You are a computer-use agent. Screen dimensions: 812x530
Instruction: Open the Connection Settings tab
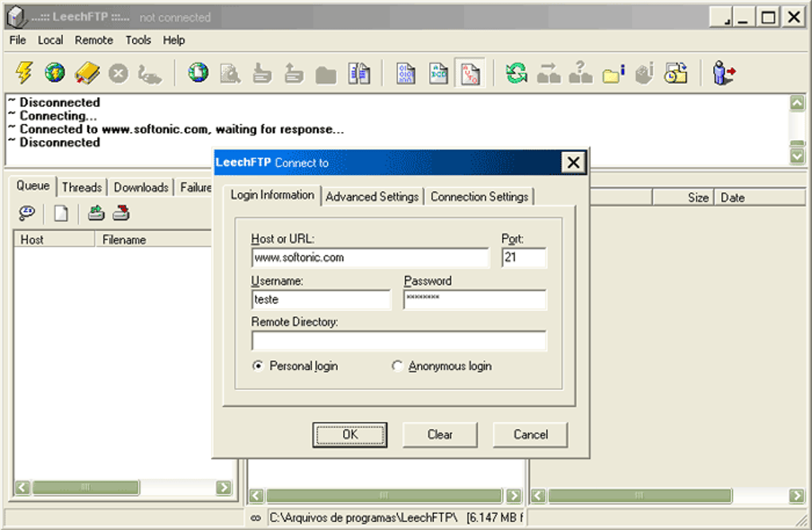pyautogui.click(x=479, y=197)
